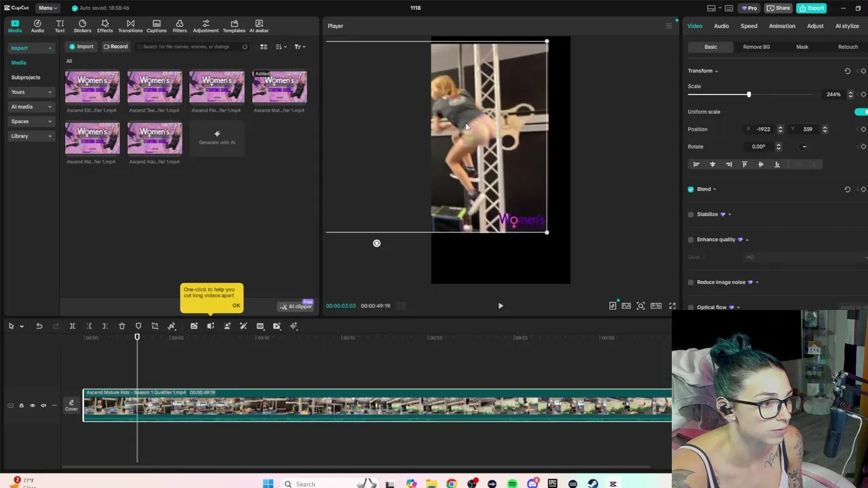Toggle the Uniform scale switch

tap(861, 112)
